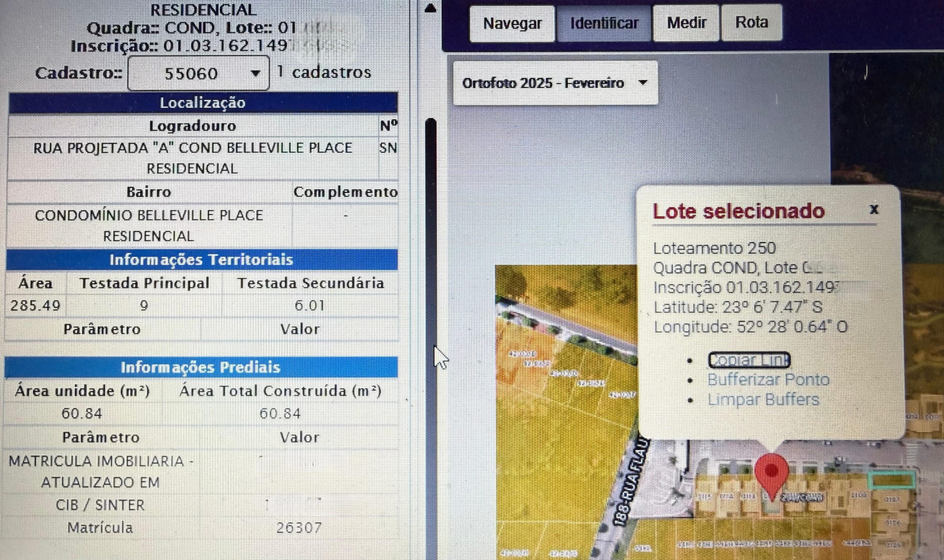Close the Lote selecionado popup
The image size is (944, 560).
point(874,209)
